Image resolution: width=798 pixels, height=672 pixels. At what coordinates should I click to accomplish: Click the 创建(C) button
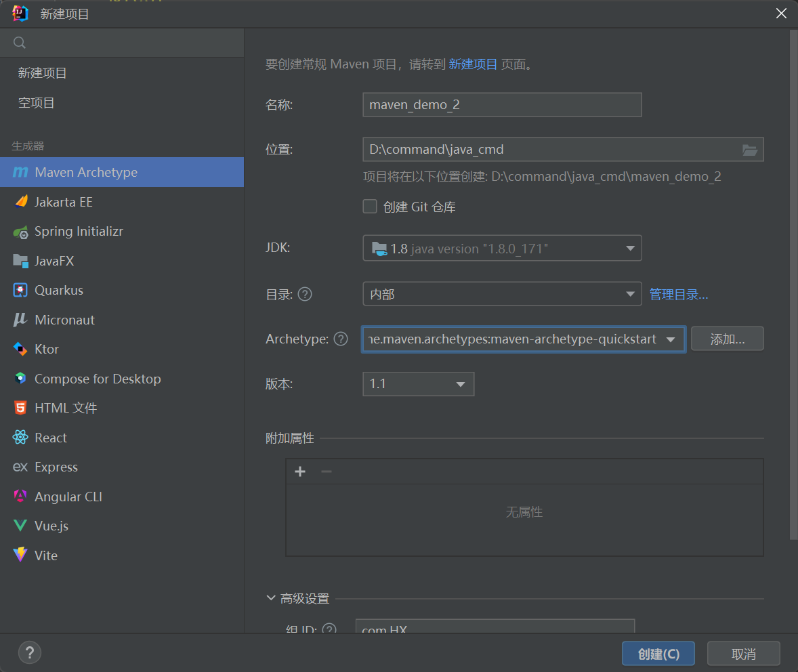pyautogui.click(x=658, y=654)
